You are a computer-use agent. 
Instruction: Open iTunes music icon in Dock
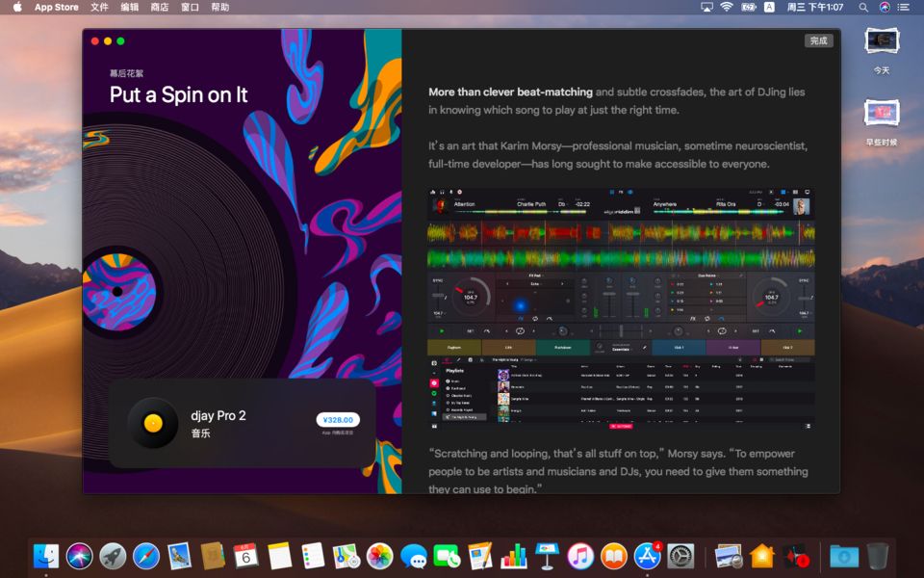click(x=580, y=556)
